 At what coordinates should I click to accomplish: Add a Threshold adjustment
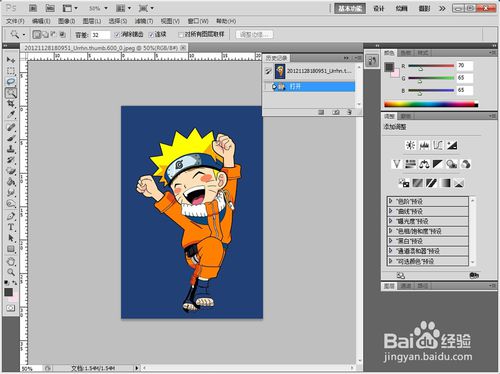[431, 183]
